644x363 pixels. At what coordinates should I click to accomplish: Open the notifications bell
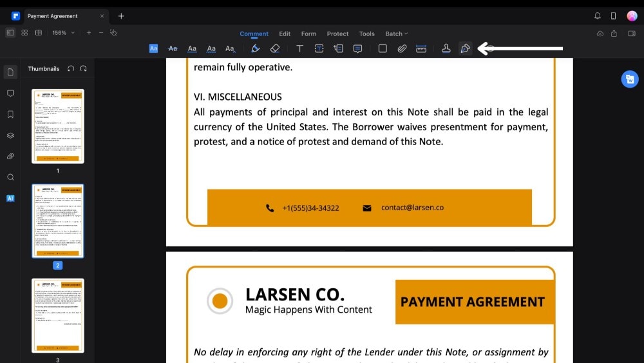point(597,15)
